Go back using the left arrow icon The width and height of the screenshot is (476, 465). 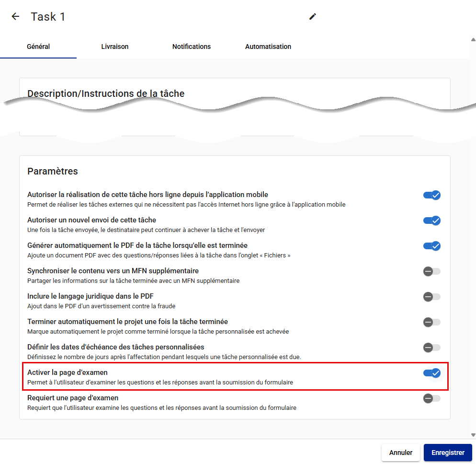(x=15, y=16)
